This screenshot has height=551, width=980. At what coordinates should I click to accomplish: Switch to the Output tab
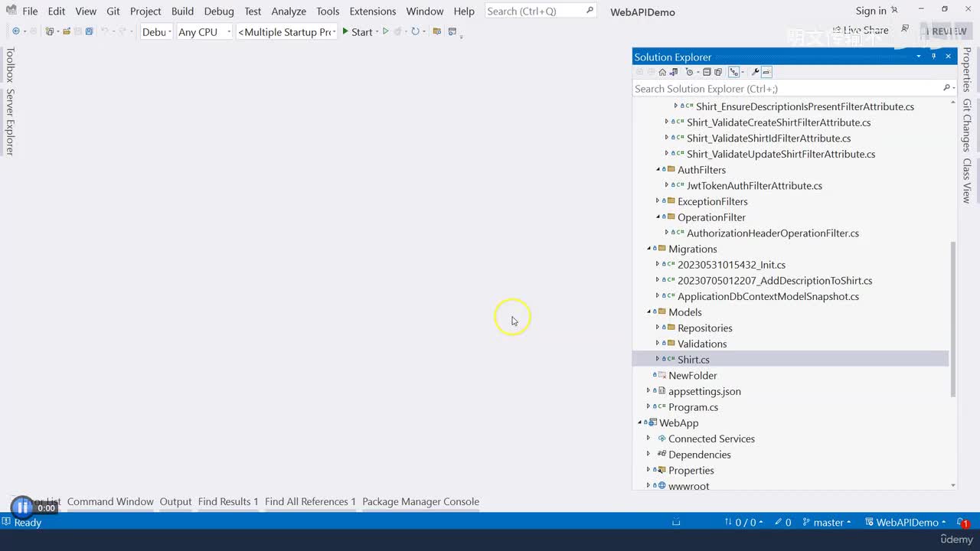pyautogui.click(x=175, y=502)
